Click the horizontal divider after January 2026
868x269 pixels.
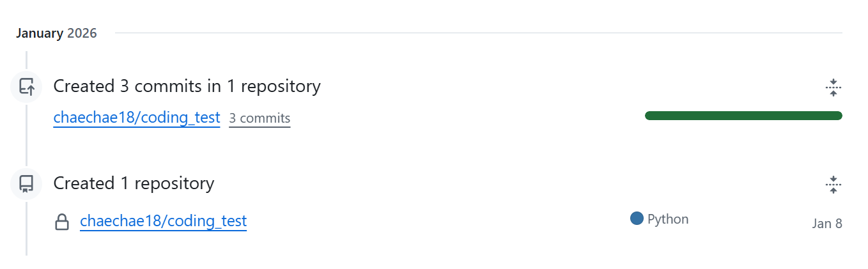click(x=479, y=33)
